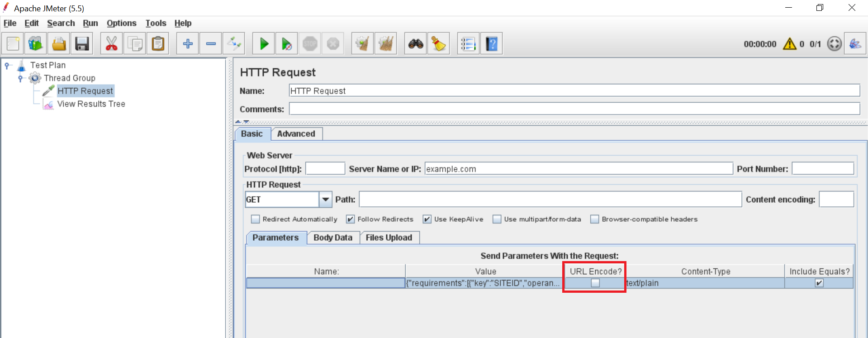Viewport: 868px width, 338px height.
Task: Click the Path input field
Action: point(550,199)
